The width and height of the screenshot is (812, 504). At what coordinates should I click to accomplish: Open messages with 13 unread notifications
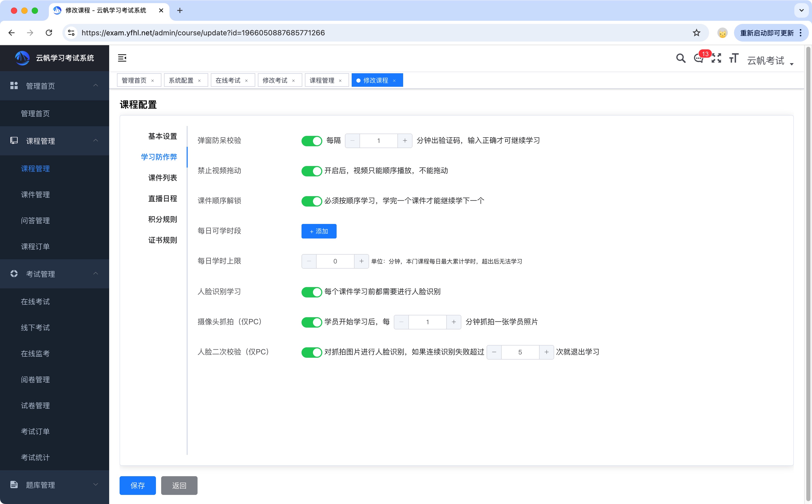698,59
